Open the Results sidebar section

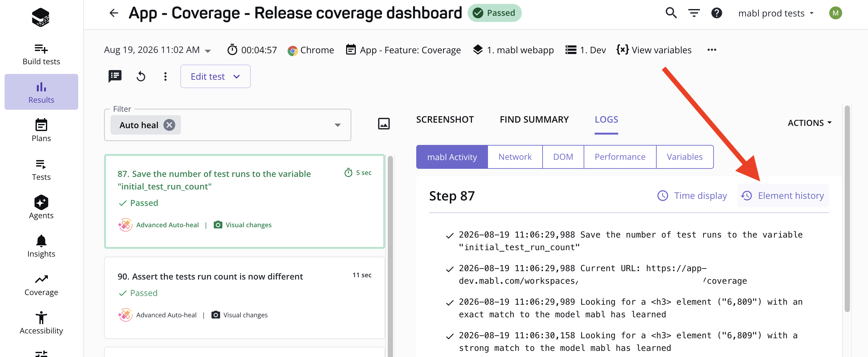pos(41,92)
